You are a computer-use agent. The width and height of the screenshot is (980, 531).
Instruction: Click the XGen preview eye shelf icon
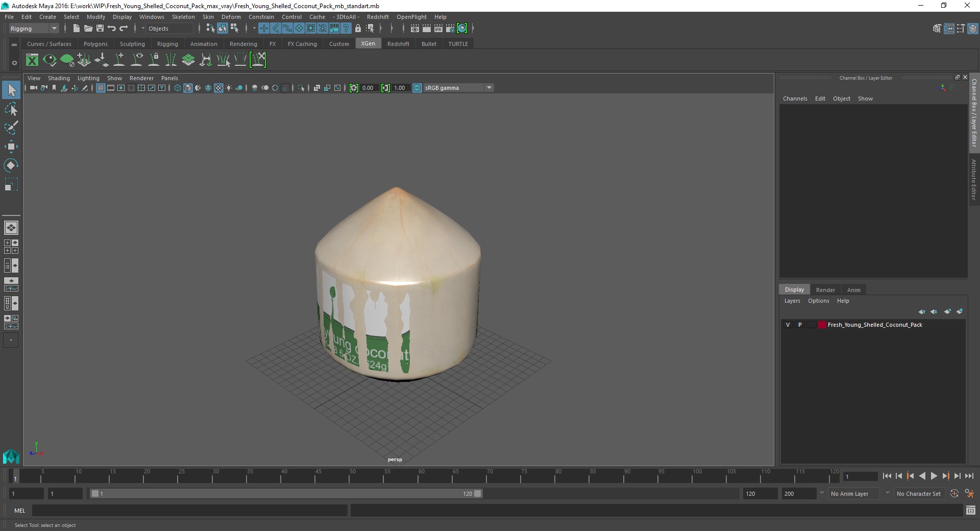pos(50,60)
